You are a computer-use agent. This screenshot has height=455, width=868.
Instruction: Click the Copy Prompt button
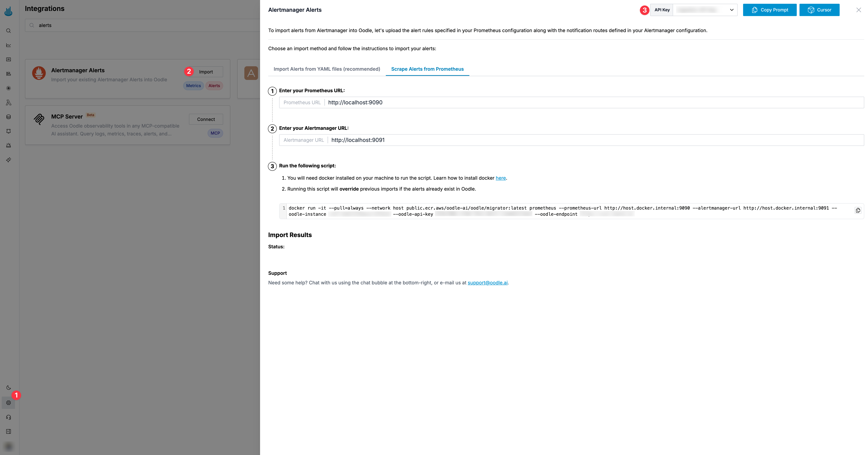click(x=770, y=10)
